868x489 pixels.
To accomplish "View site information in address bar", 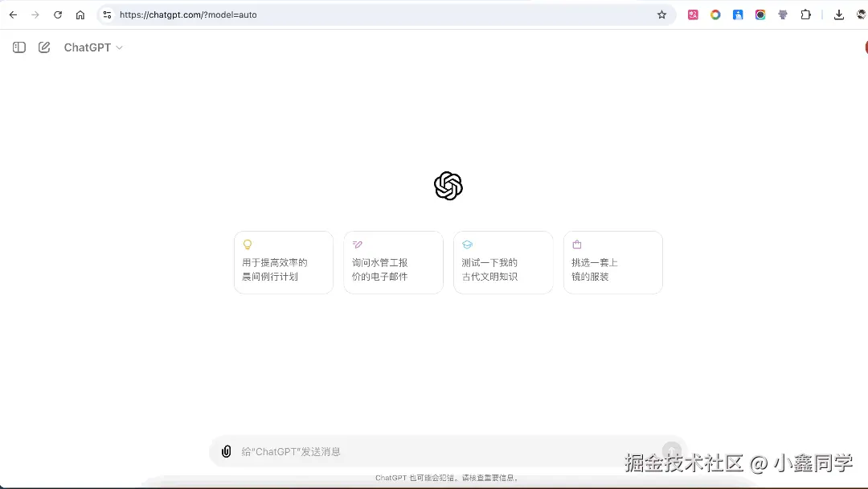I will (x=108, y=15).
